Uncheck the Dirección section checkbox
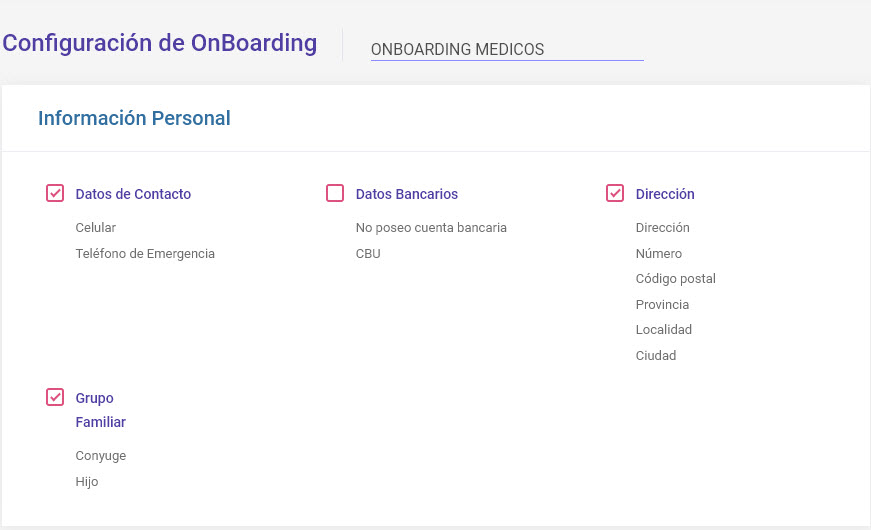Screen dimensions: 871x530 (615, 193)
